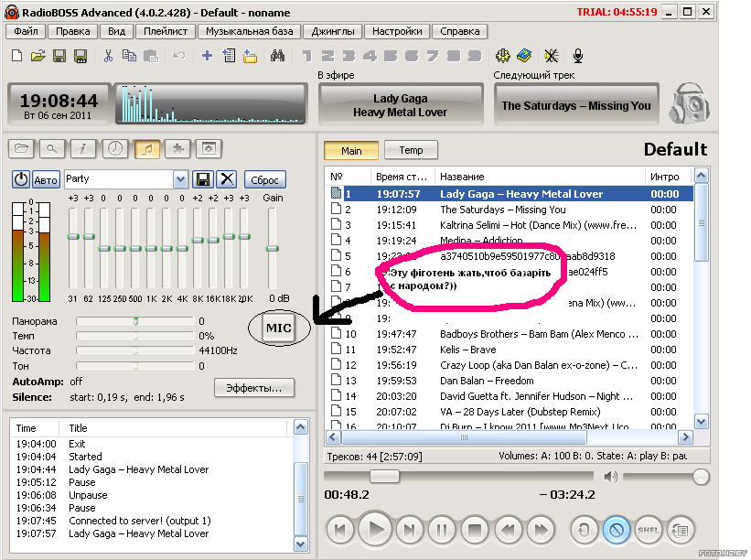The height and width of the screenshot is (560, 751).
Task: Click the playlist horizontal scrollbar right arrow
Action: pyautogui.click(x=685, y=436)
